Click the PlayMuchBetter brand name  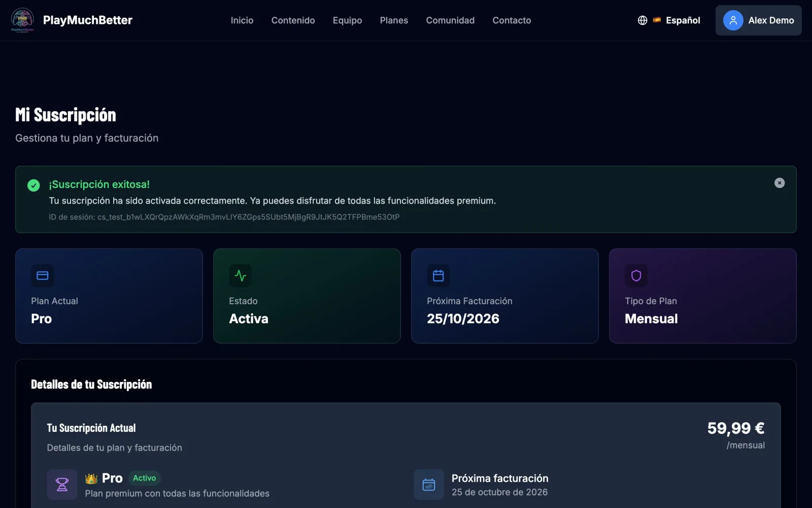(x=88, y=20)
